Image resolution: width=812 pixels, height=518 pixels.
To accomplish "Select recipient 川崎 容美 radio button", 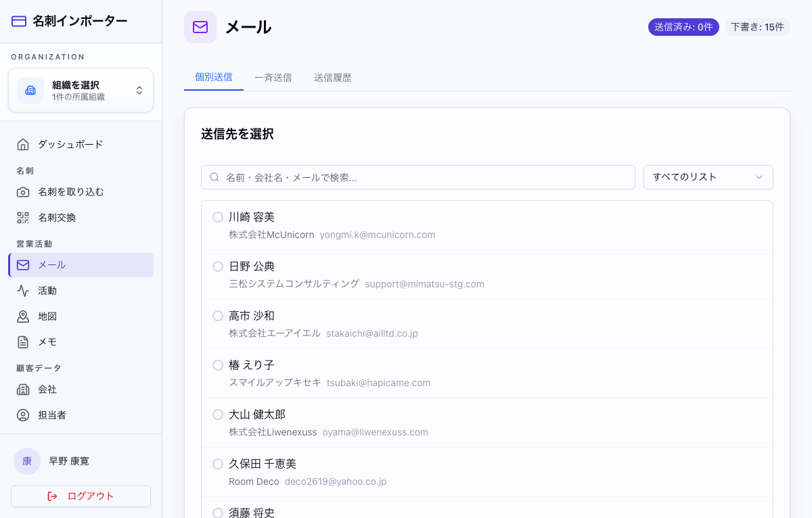I will [x=218, y=217].
